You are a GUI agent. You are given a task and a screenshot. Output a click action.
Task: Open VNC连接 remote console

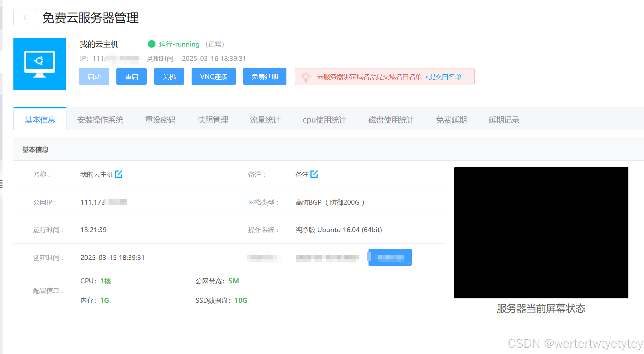point(213,77)
